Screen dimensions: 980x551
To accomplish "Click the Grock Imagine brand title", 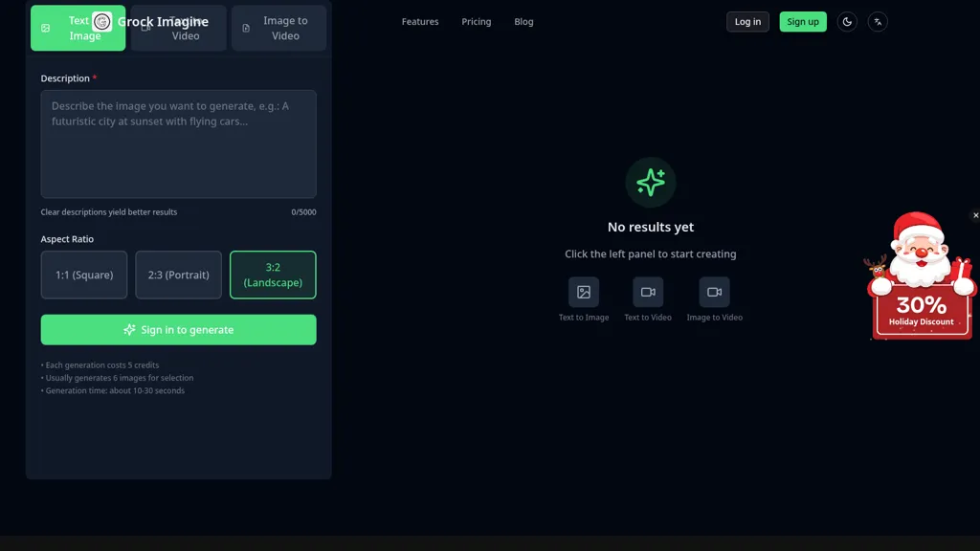I will (163, 22).
